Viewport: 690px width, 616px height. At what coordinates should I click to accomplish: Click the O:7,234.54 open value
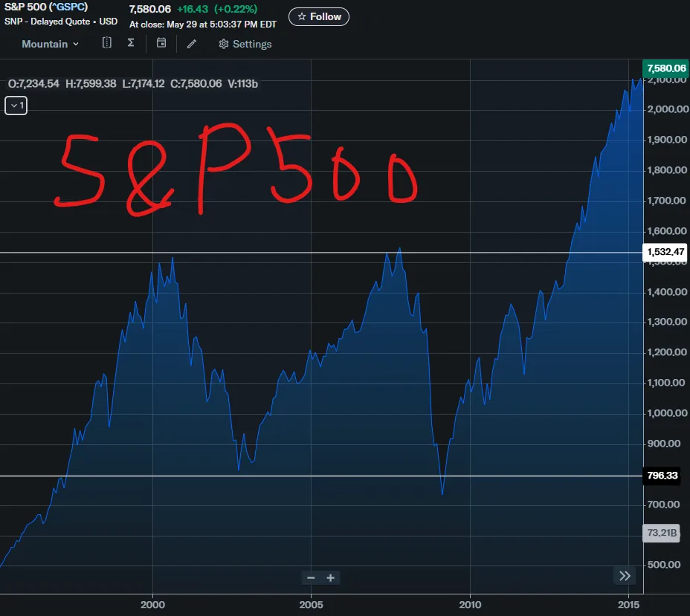point(33,83)
